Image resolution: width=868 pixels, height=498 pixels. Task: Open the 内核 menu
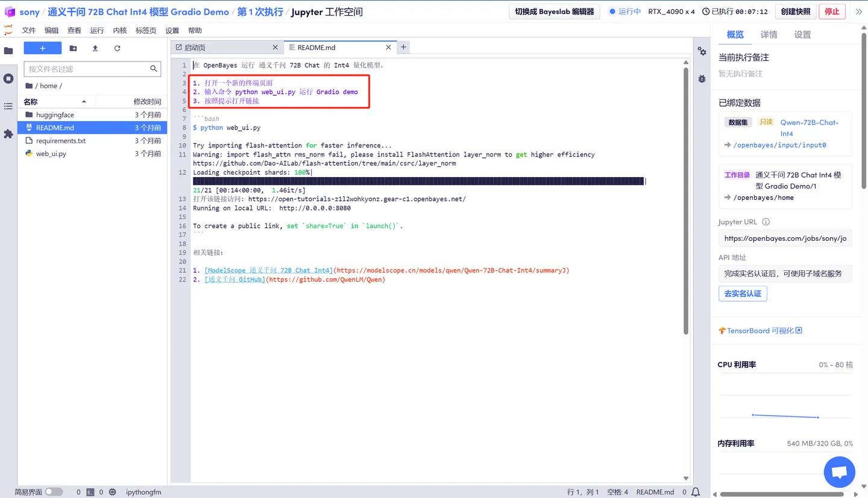pos(120,30)
